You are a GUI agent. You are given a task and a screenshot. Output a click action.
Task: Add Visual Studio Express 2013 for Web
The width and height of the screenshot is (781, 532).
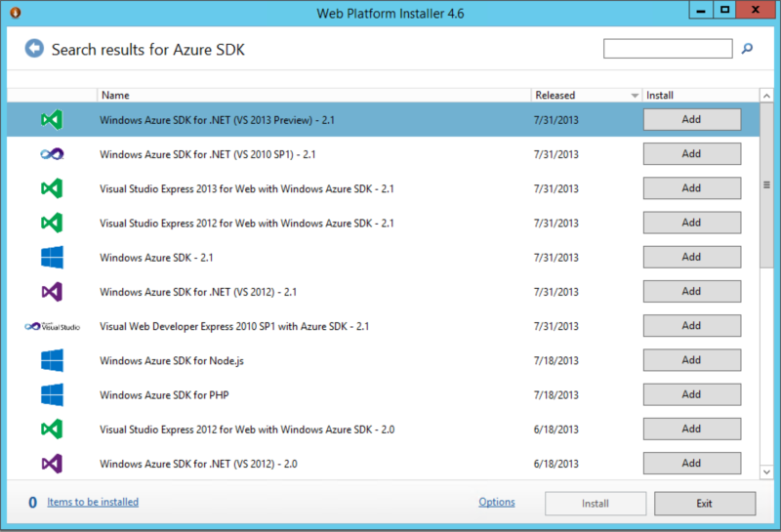[691, 188]
